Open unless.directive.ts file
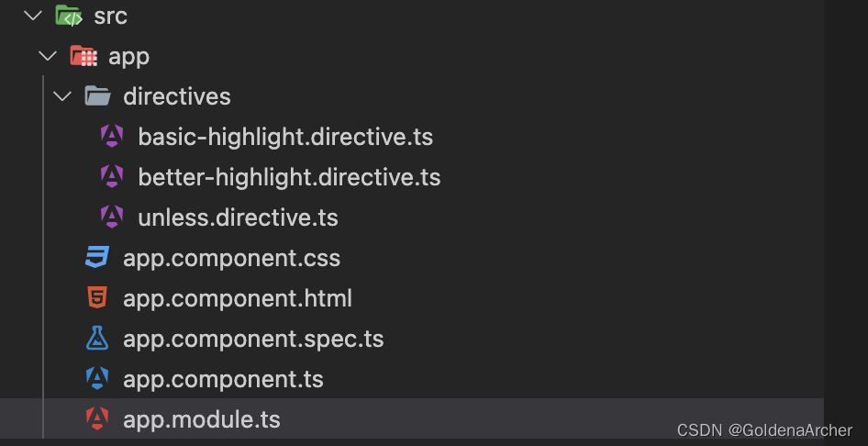868x446 pixels. pyautogui.click(x=238, y=217)
